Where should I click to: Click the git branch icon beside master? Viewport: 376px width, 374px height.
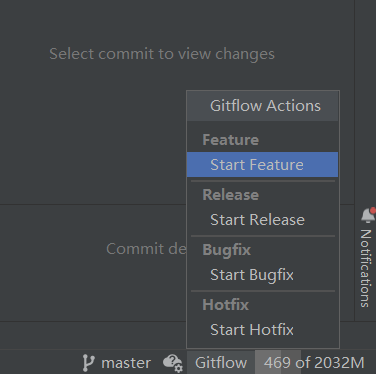[x=88, y=363]
